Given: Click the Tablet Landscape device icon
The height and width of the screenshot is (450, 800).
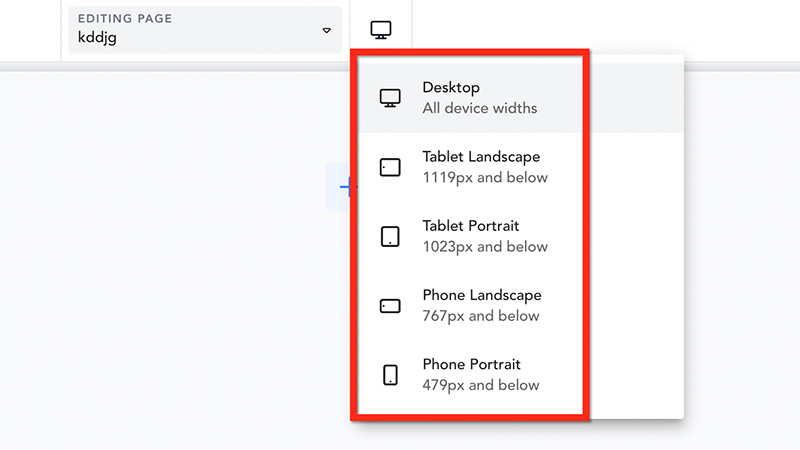Looking at the screenshot, I should 390,167.
